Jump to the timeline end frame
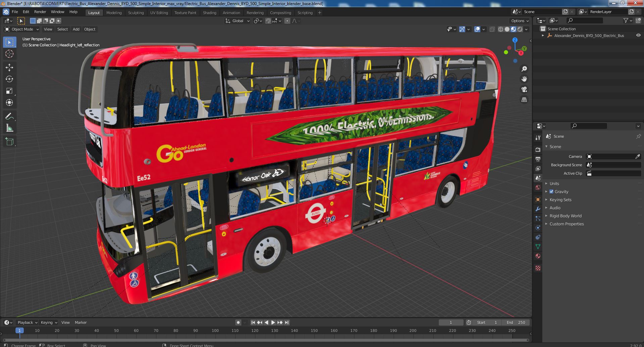Screen dimensions: 644x347 click(287, 322)
